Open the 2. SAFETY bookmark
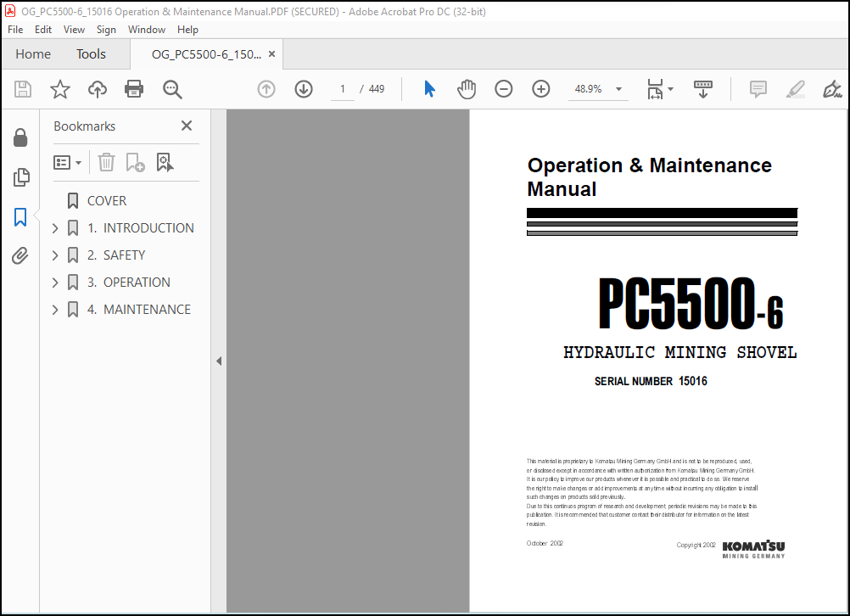The height and width of the screenshot is (616, 850). click(116, 255)
